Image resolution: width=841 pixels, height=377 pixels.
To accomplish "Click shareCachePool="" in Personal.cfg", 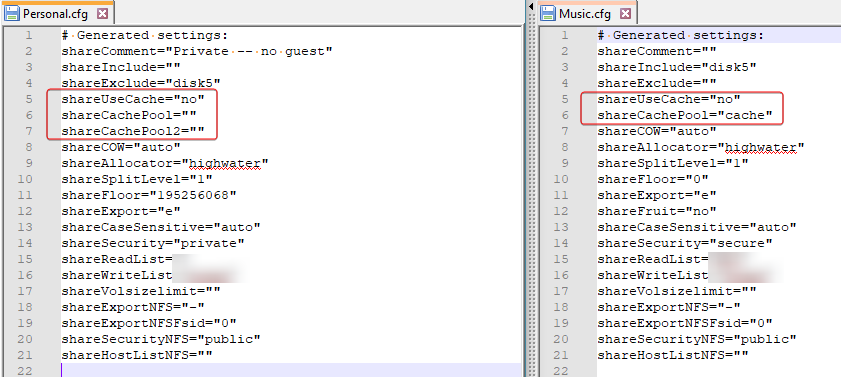I will coord(129,115).
